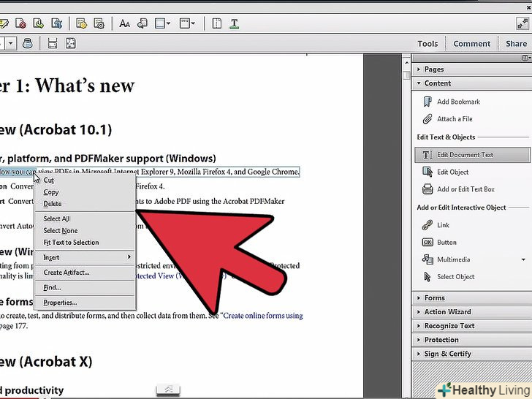Screen dimensions: 532x399
Task: Click the page magnifier search icon
Action: (x=142, y=23)
